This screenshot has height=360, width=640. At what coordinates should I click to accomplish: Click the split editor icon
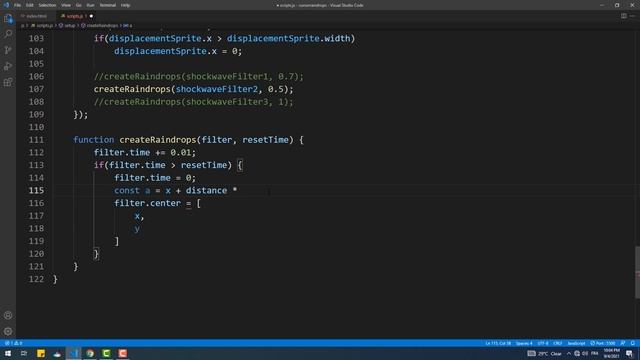pos(624,16)
